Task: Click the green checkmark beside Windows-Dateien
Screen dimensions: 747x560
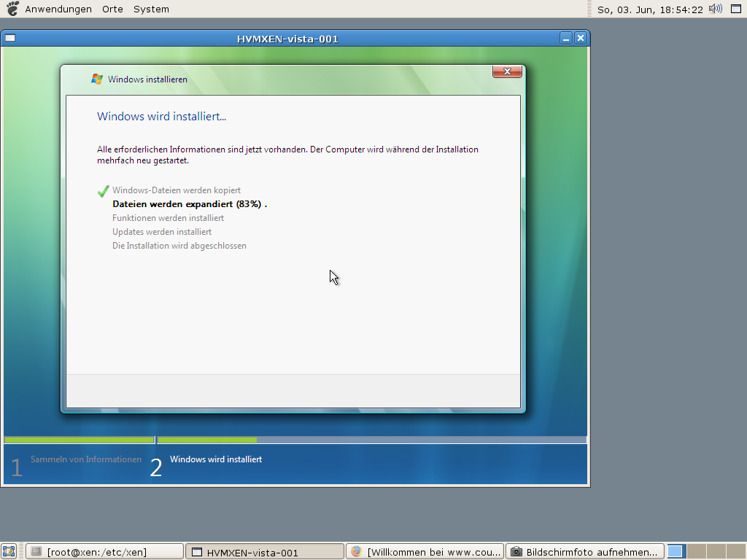Action: pos(103,190)
